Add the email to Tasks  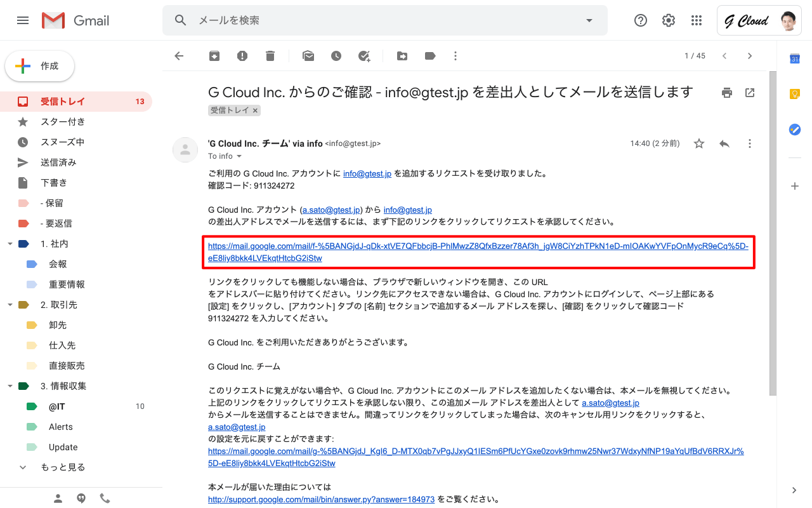[x=364, y=56]
